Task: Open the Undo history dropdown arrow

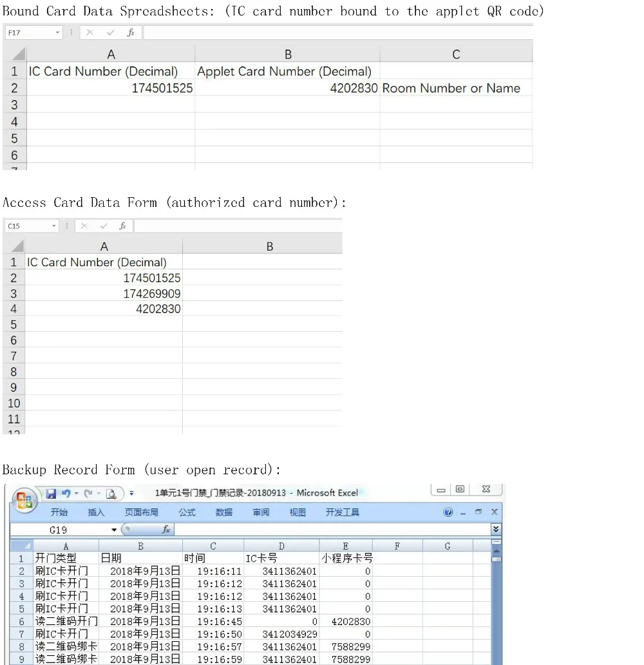Action: click(x=76, y=494)
